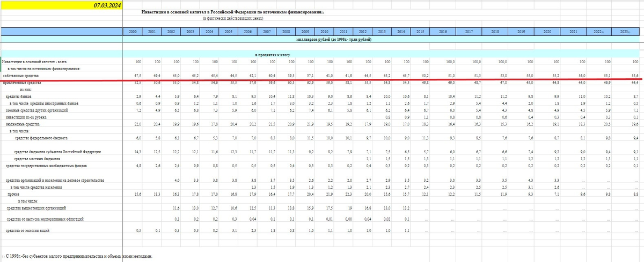Click the 2014 year column header
This screenshot has width=644, height=262.
[401, 32]
